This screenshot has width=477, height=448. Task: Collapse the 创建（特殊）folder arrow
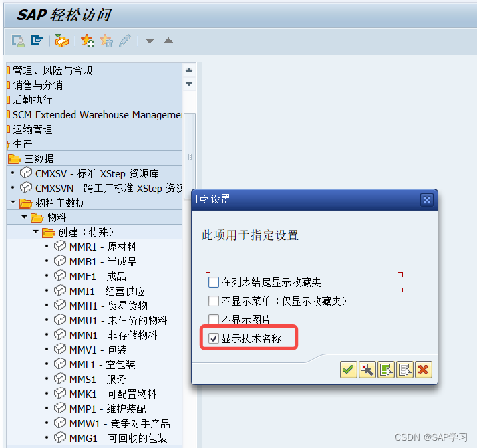tap(36, 232)
